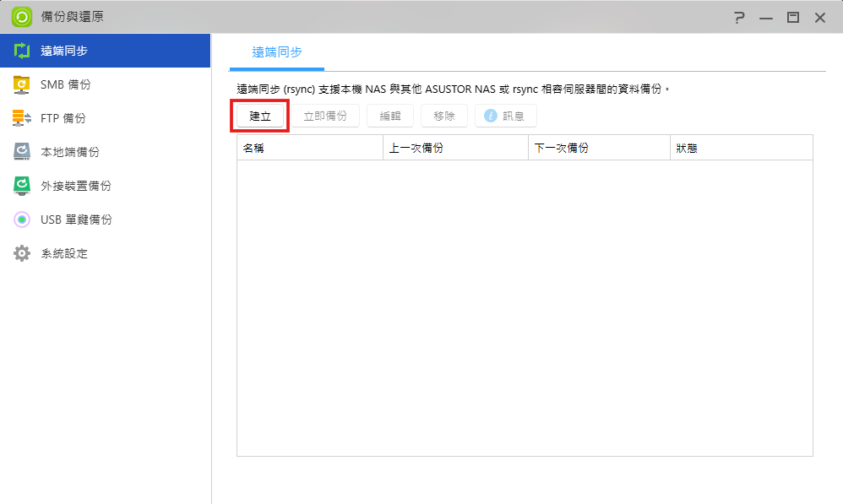This screenshot has height=504, width=843.
Task: Go to SMB 備份 section
Action: coord(106,84)
